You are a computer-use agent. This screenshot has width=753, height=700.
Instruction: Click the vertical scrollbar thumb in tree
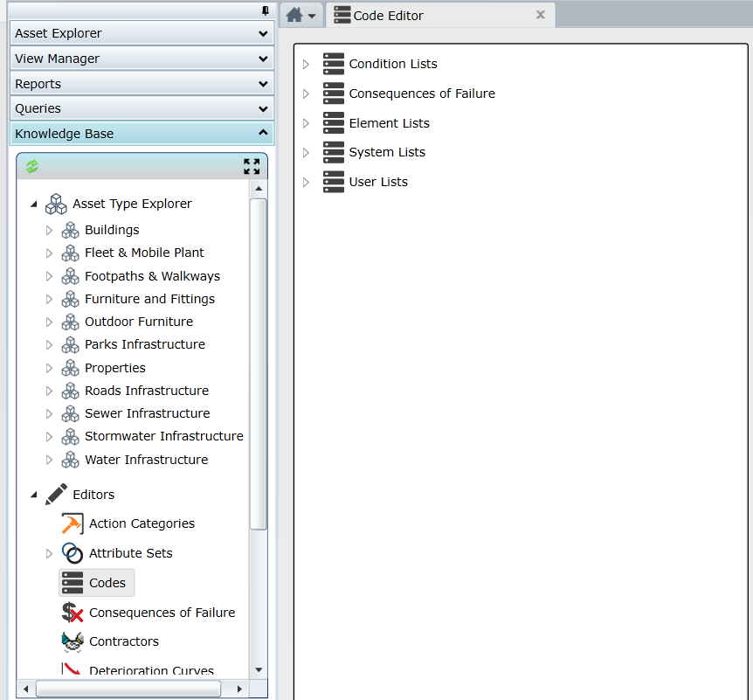click(259, 364)
